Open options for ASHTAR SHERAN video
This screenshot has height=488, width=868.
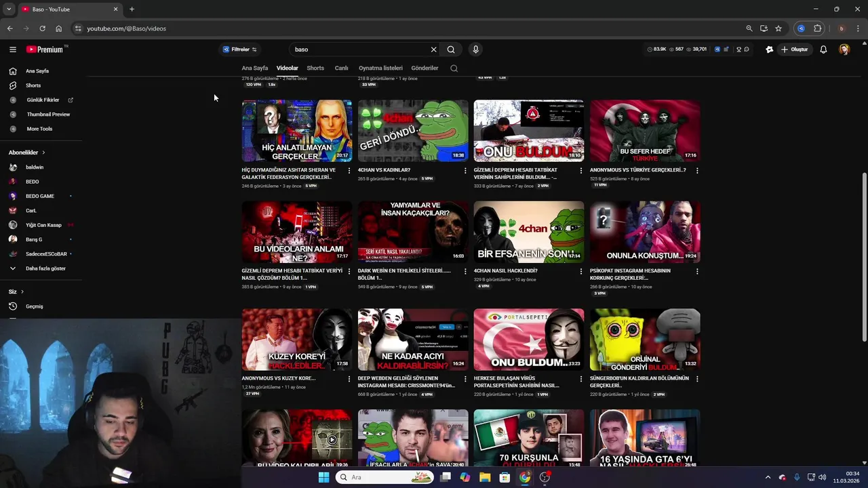(349, 171)
